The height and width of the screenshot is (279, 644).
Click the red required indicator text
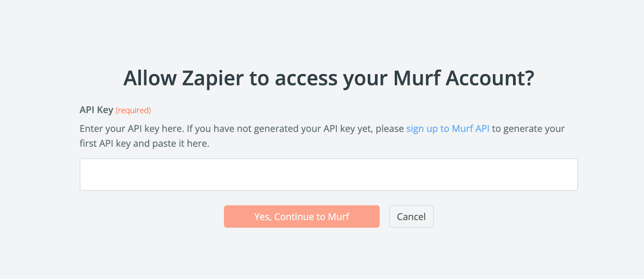[x=133, y=110]
